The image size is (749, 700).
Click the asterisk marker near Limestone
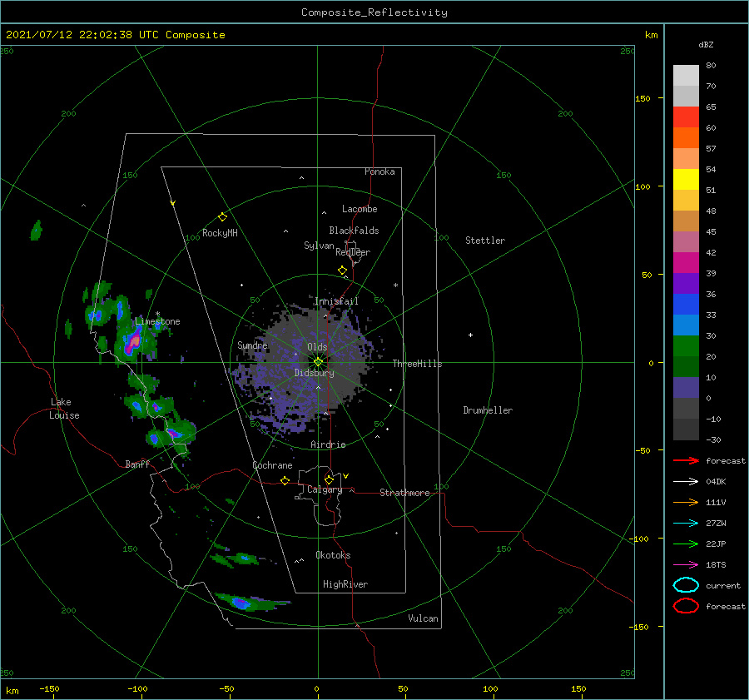[157, 315]
